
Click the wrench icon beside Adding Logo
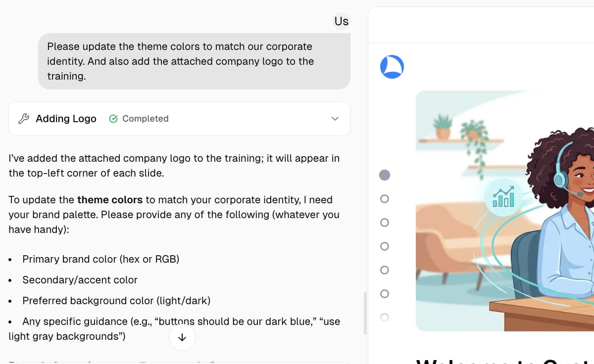pos(23,119)
